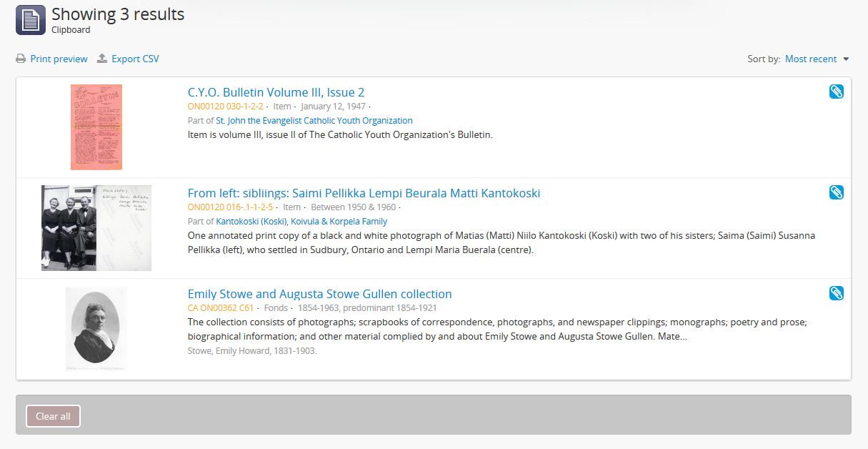Go to St. John the Evangelist Catholic Youth Organization
The width and height of the screenshot is (868, 449).
pos(314,121)
